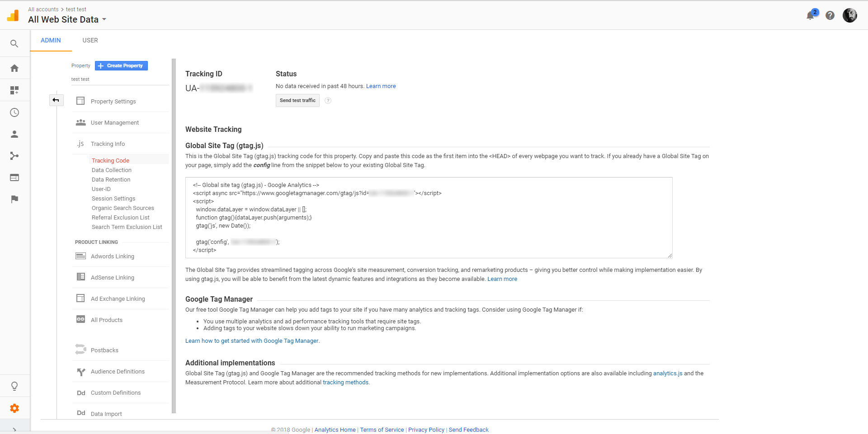Open the Behavior window icon
Image resolution: width=868 pixels, height=434 pixels.
coord(14,177)
